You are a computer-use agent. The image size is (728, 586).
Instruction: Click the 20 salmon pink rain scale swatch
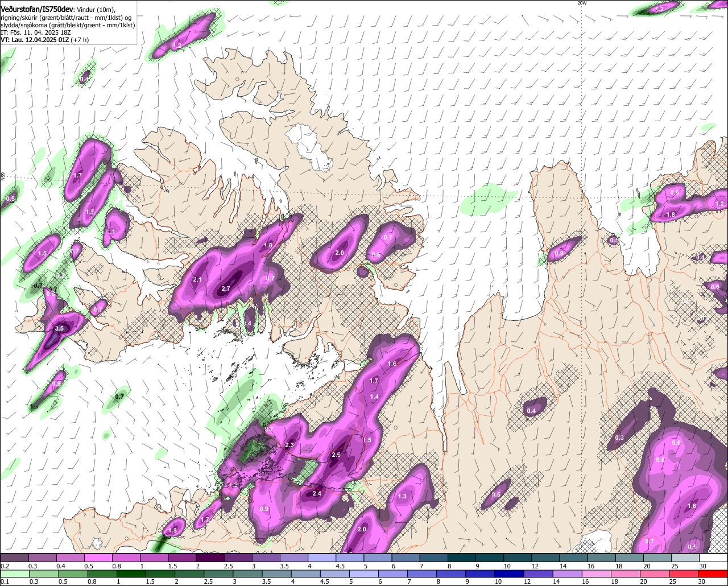click(x=655, y=573)
